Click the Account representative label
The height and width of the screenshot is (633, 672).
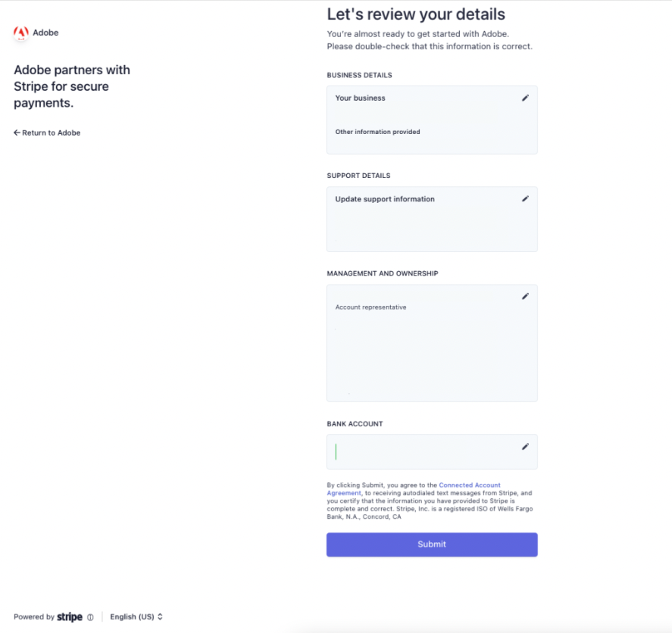coord(370,307)
